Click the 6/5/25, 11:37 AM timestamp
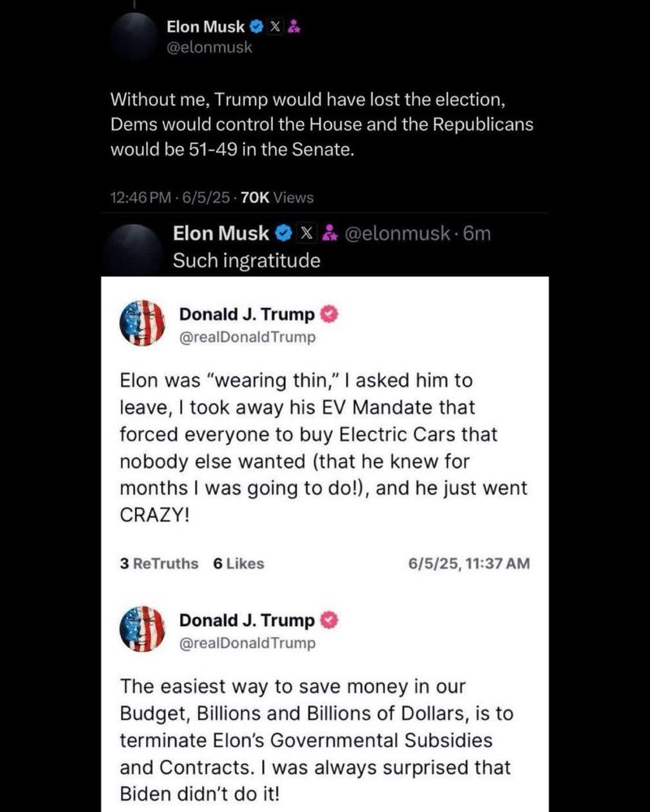 point(470,563)
